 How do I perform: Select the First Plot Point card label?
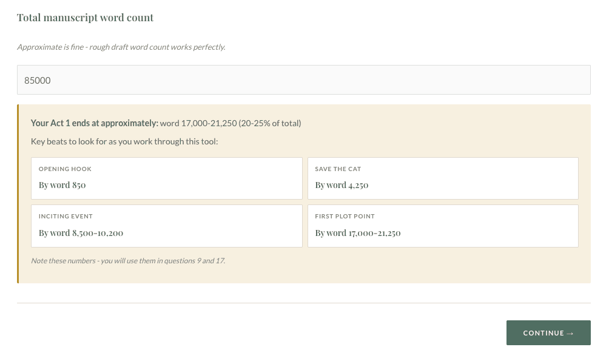point(345,216)
